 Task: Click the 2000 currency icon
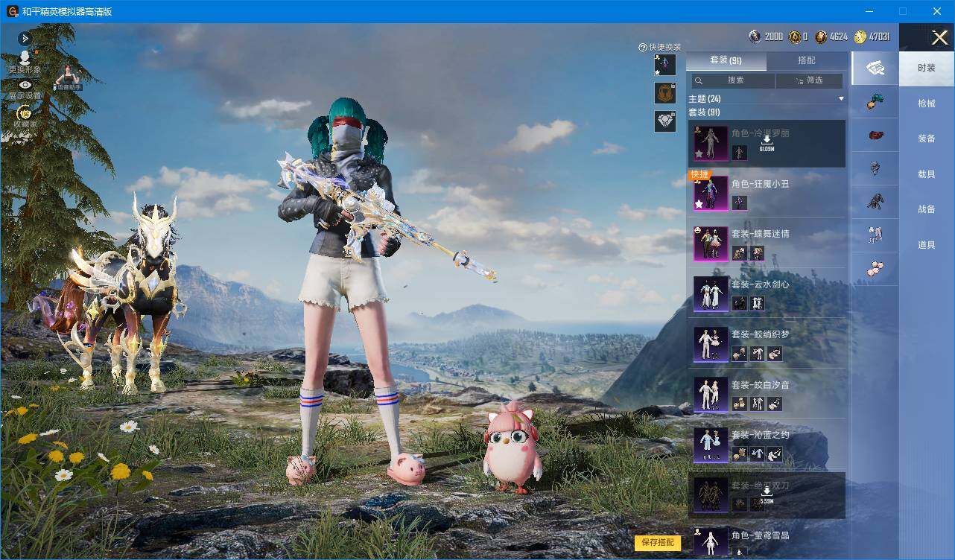pos(755,36)
